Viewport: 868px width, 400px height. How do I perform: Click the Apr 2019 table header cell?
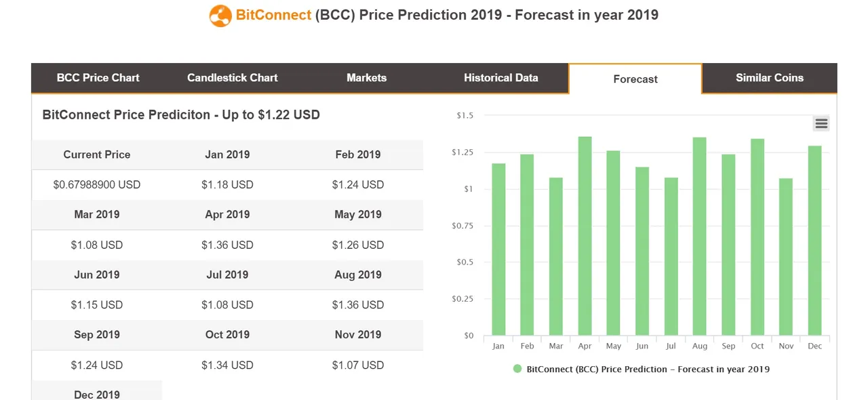pyautogui.click(x=227, y=214)
